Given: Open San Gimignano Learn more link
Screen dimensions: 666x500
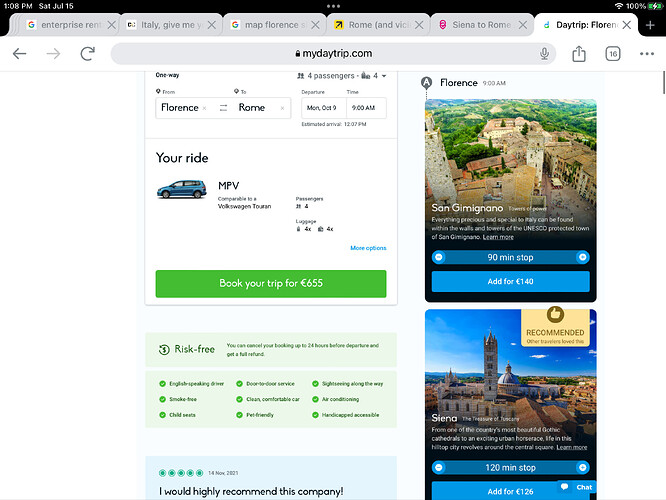Looking at the screenshot, I should (x=498, y=237).
